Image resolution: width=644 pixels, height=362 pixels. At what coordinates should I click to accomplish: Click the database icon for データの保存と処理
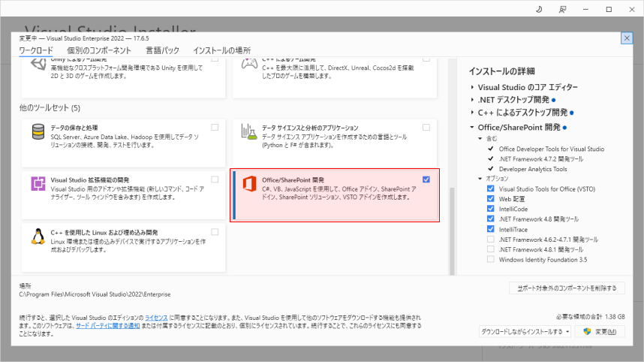click(38, 132)
